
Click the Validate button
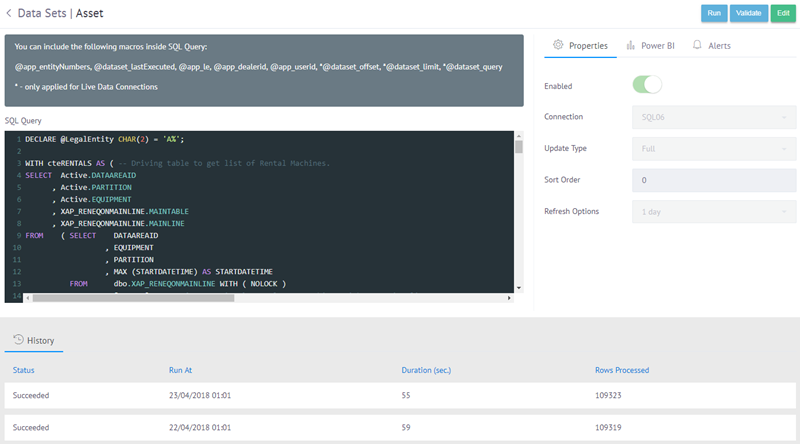click(x=748, y=14)
